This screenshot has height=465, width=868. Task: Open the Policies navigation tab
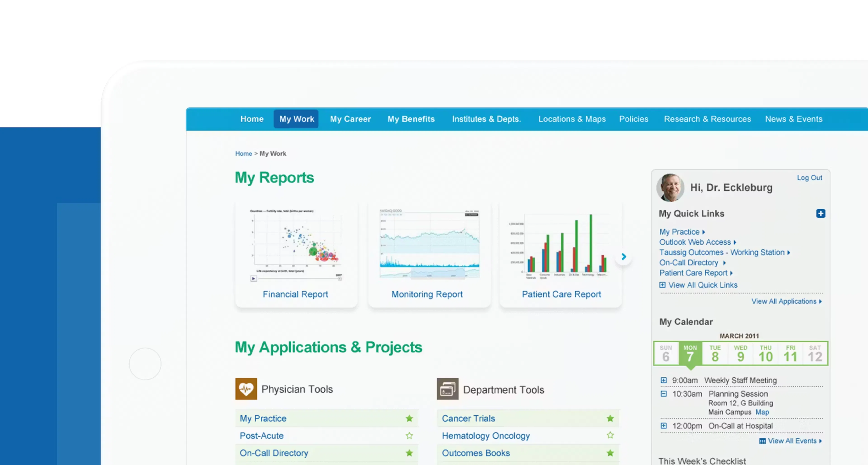point(633,119)
